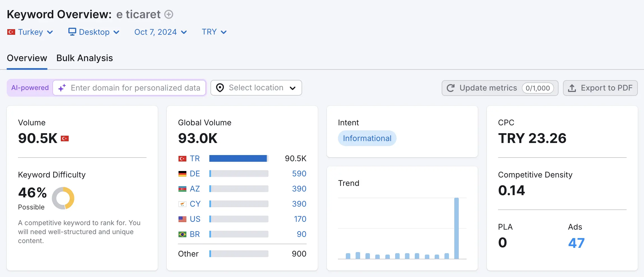Click the plus icon next to e ticaret
Viewport: 644px width, 277px height.
[169, 14]
